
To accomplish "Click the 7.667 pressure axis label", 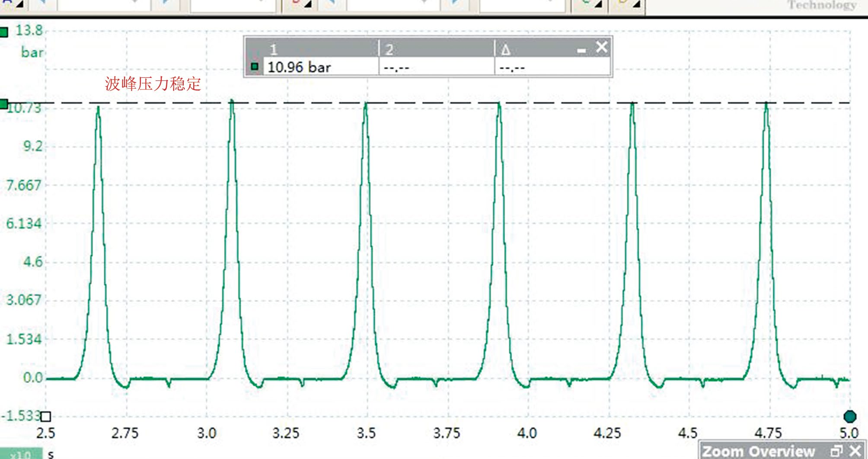I will click(x=24, y=185).
